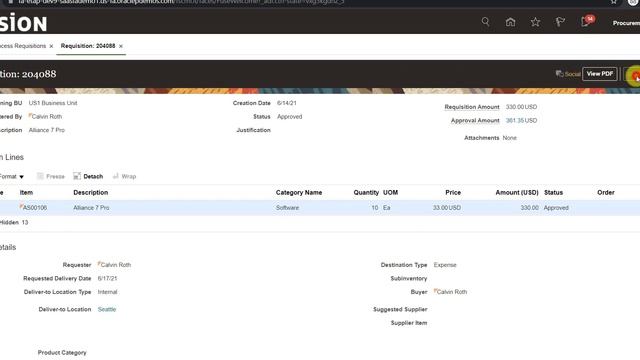Go to the Home icon
Image resolution: width=640 pixels, height=360 pixels.
(x=510, y=22)
